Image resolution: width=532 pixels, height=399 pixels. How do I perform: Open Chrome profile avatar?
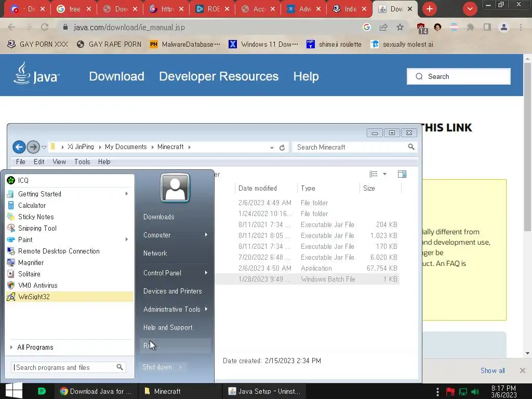pos(504,27)
